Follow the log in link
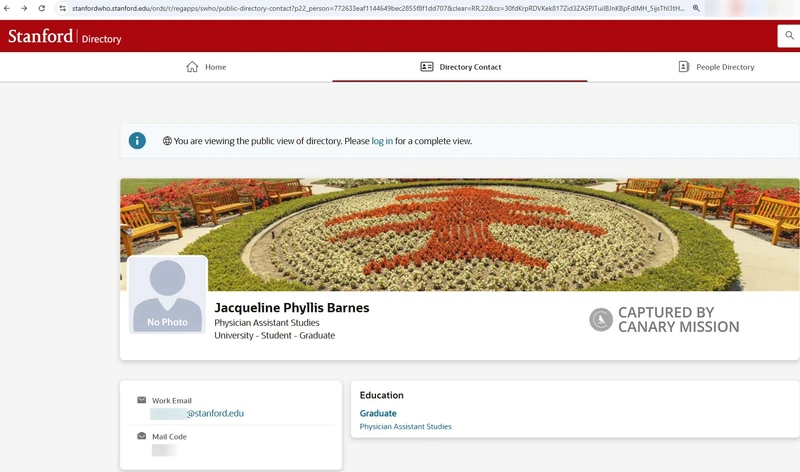The image size is (800, 472). tap(382, 141)
